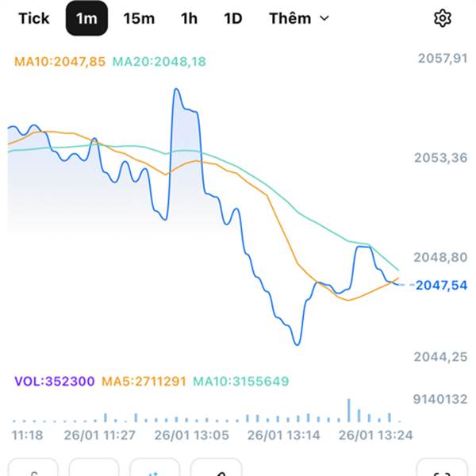
Task: Tap the current price tag 2047,54
Action: (440, 284)
